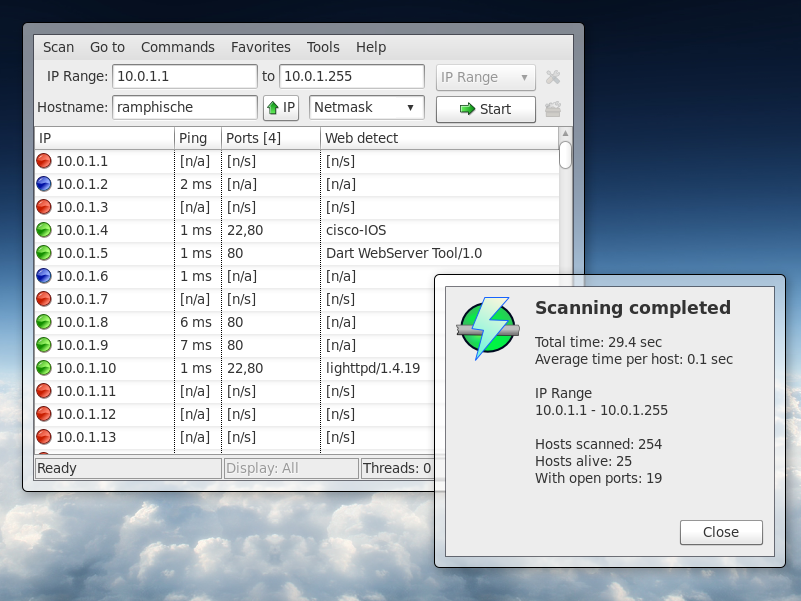Sort by the IP column header
The image size is (801, 601).
(104, 138)
